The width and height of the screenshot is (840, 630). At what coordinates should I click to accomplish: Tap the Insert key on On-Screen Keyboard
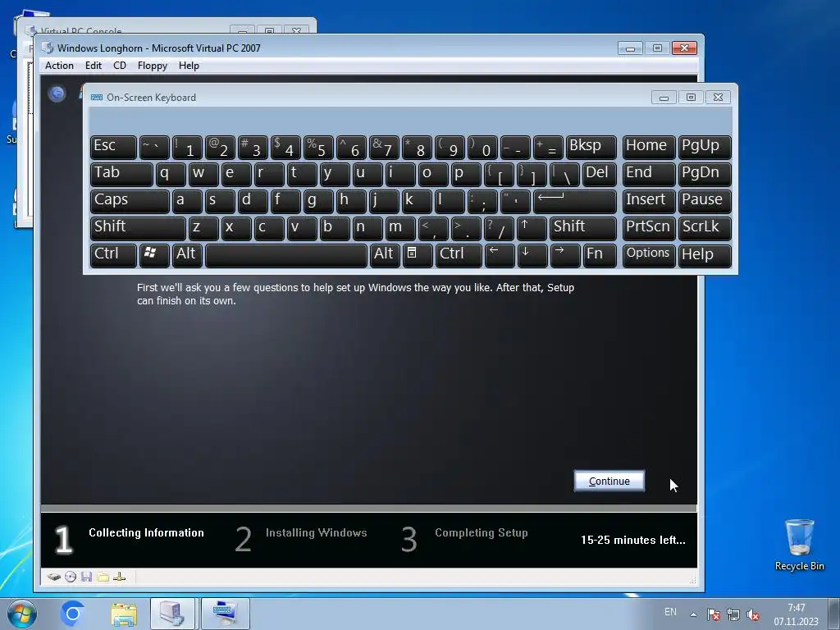point(648,201)
